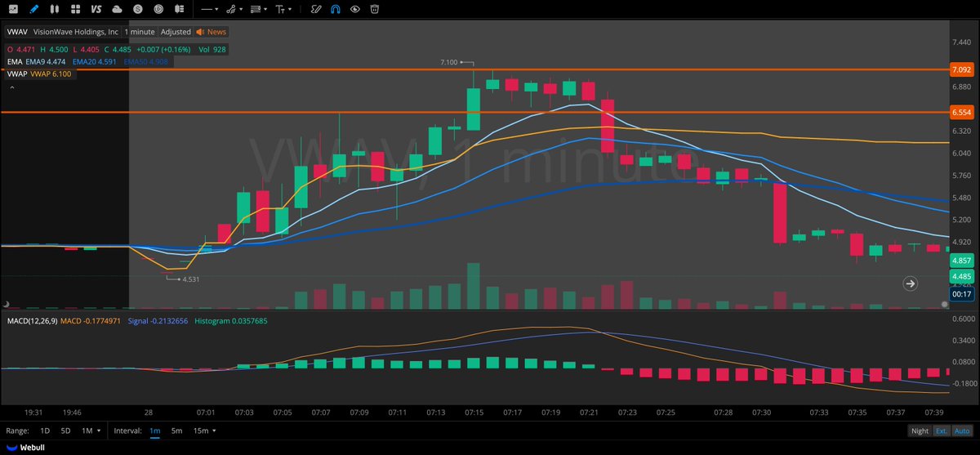The height and width of the screenshot is (455, 980).
Task: Jump to latest bar arrow button
Action: tap(911, 283)
